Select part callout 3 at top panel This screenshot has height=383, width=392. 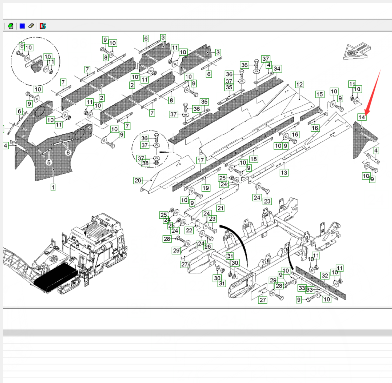pyautogui.click(x=218, y=52)
